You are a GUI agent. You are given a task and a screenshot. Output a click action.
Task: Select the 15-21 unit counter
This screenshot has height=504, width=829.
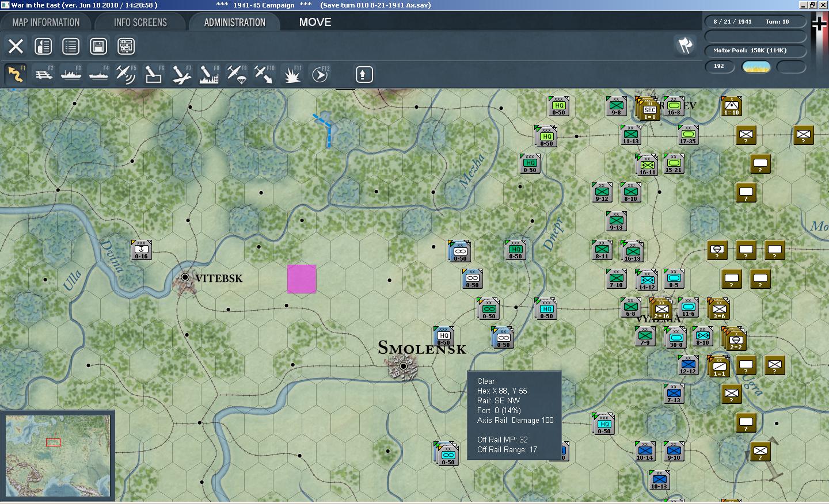674,163
